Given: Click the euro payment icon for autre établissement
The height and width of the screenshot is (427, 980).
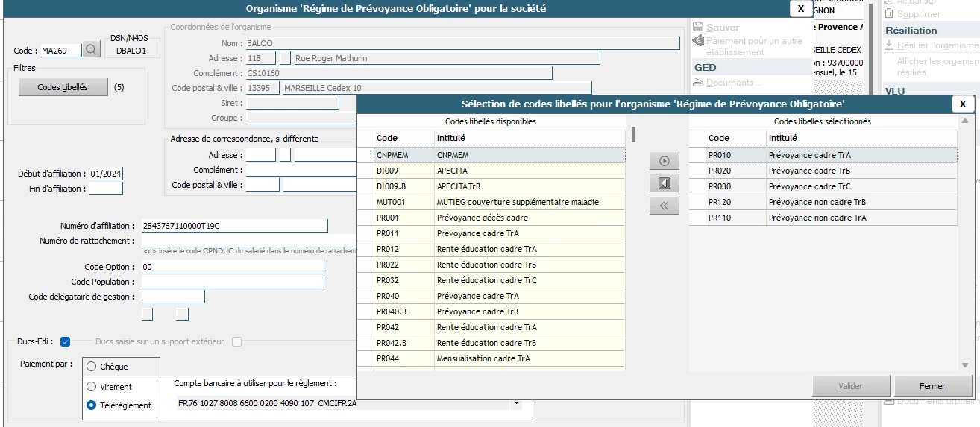Looking at the screenshot, I should [x=698, y=42].
